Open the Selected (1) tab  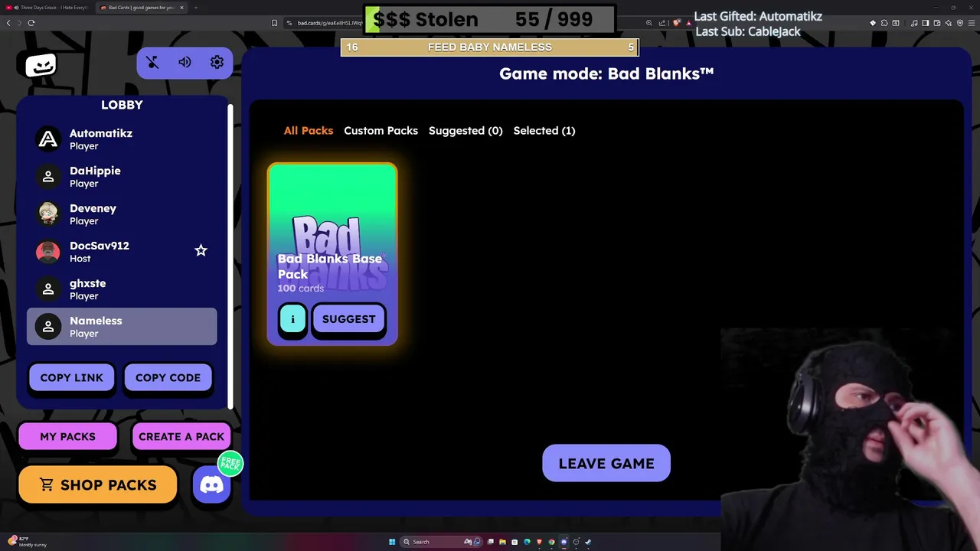(544, 131)
